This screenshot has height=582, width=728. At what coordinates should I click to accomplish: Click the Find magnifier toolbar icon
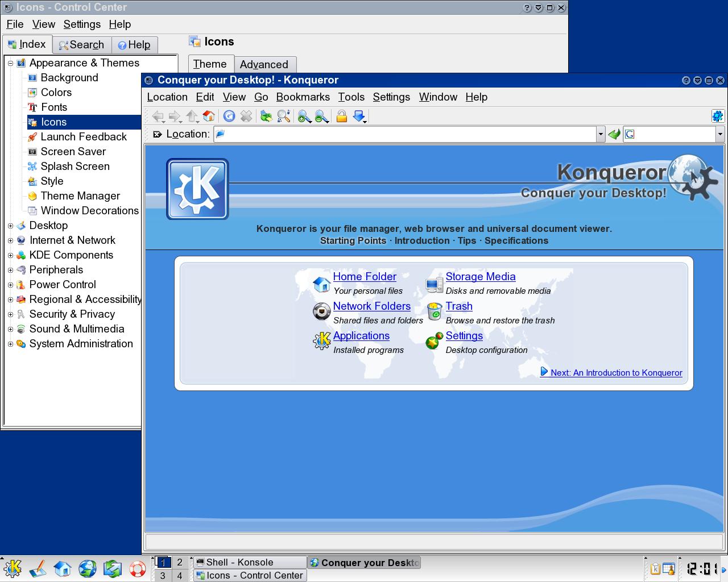pyautogui.click(x=283, y=117)
